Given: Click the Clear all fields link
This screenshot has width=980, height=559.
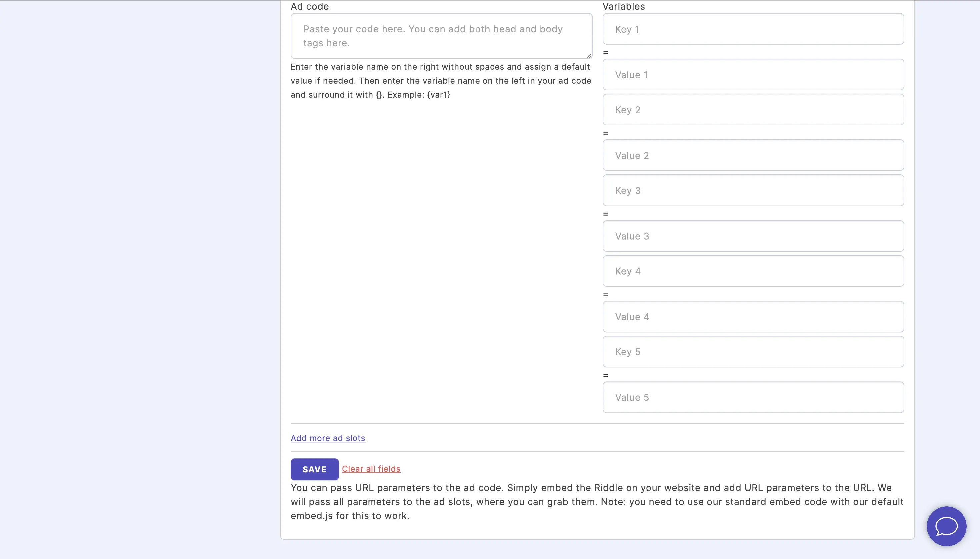Looking at the screenshot, I should [x=371, y=469].
